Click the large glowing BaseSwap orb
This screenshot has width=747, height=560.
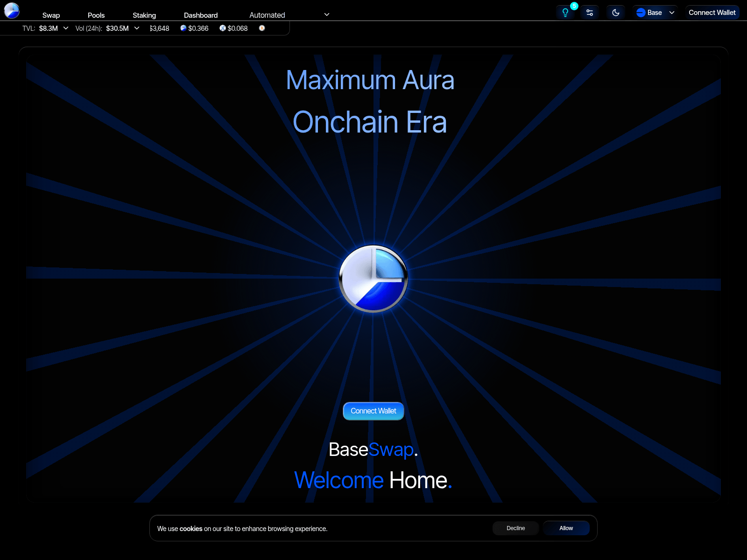pyautogui.click(x=373, y=279)
